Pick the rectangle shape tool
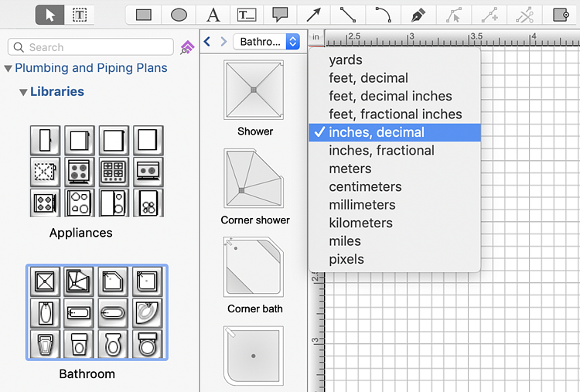The width and height of the screenshot is (580, 392). coord(143,14)
